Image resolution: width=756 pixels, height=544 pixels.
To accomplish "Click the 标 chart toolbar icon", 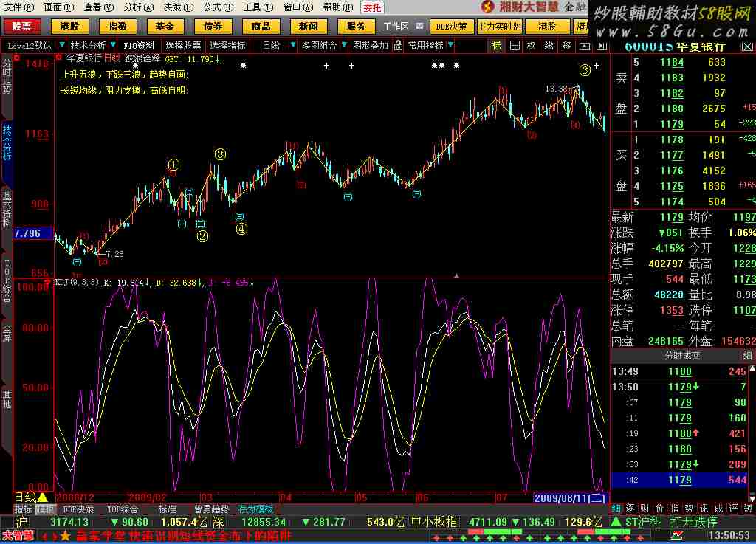I will (x=497, y=45).
